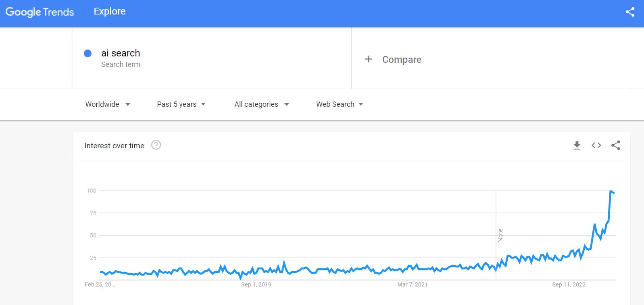
Task: Change the Web Search type dropdown
Action: pos(340,104)
